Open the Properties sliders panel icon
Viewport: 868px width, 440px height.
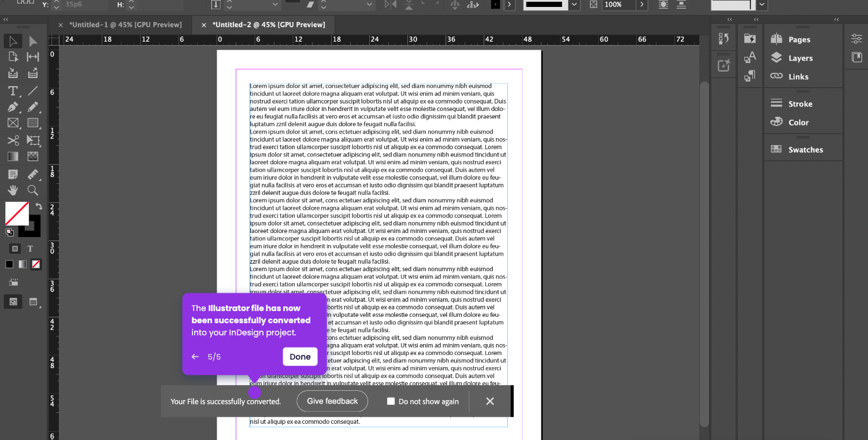click(856, 39)
